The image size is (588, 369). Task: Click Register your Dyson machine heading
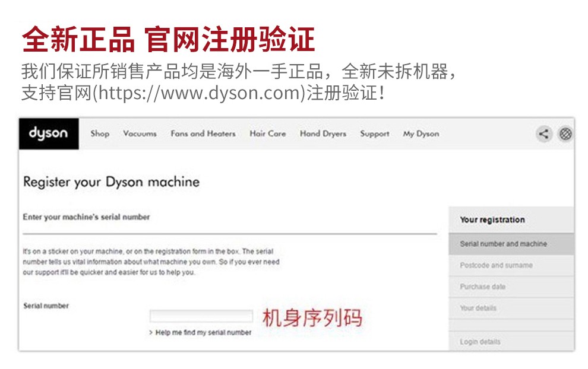[112, 182]
